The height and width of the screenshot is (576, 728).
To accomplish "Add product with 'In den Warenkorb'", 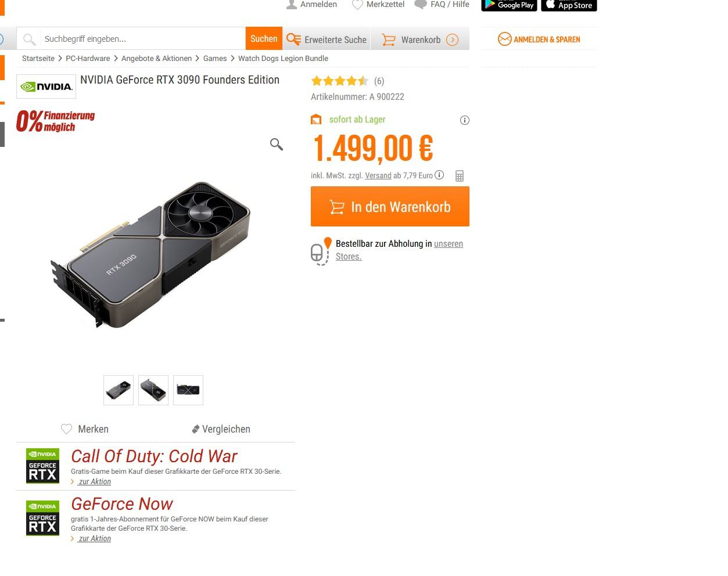I will click(x=390, y=207).
